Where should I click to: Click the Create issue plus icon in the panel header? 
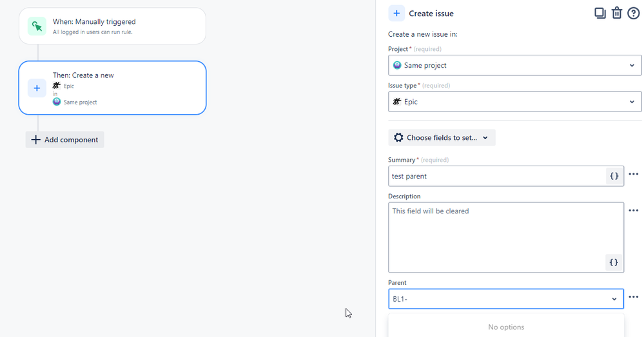click(396, 14)
